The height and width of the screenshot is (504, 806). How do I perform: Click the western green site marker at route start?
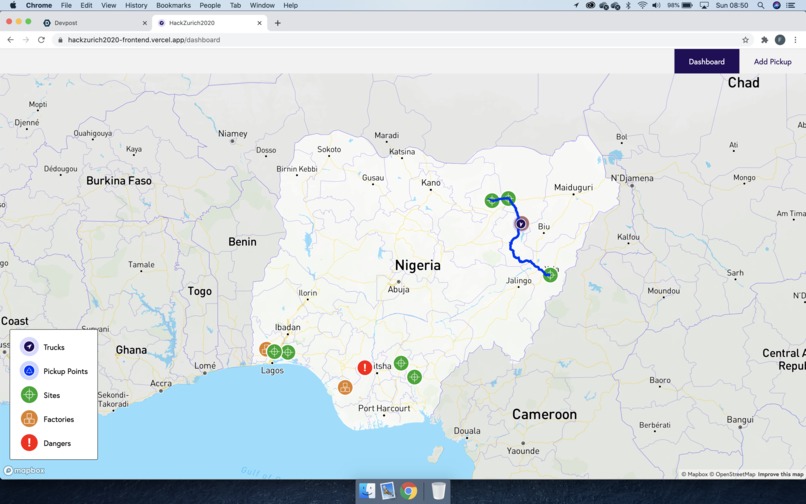492,201
